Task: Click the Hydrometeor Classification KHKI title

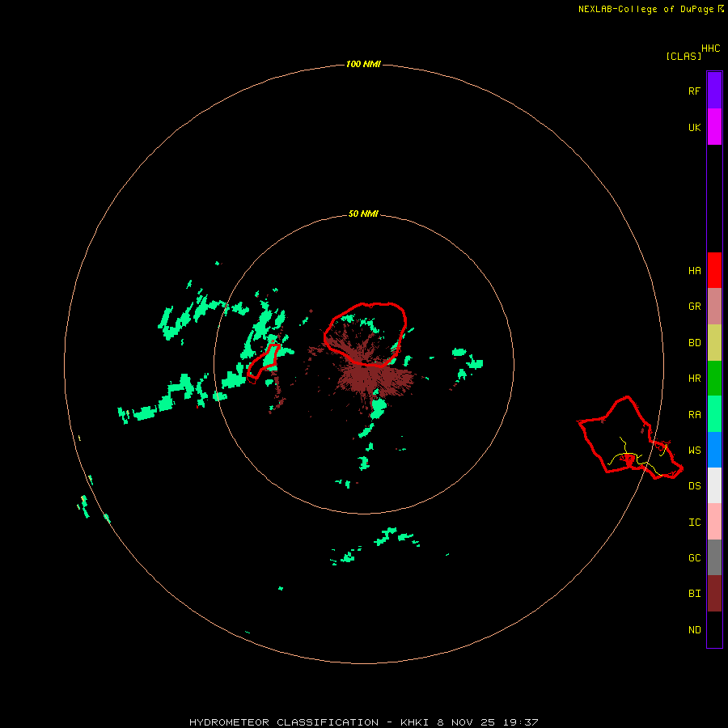Action: point(363,722)
